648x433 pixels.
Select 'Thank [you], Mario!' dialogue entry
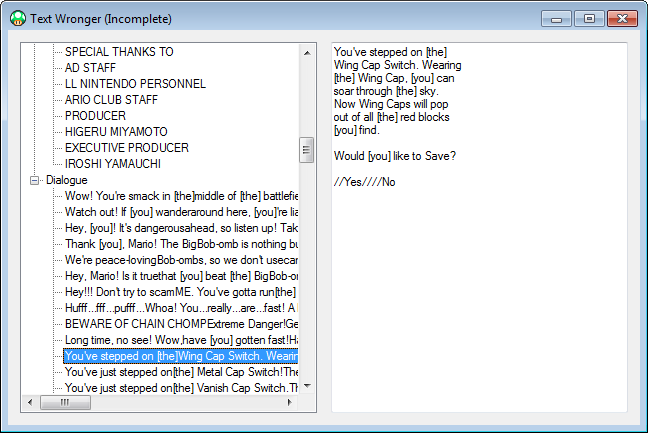[x=181, y=244]
